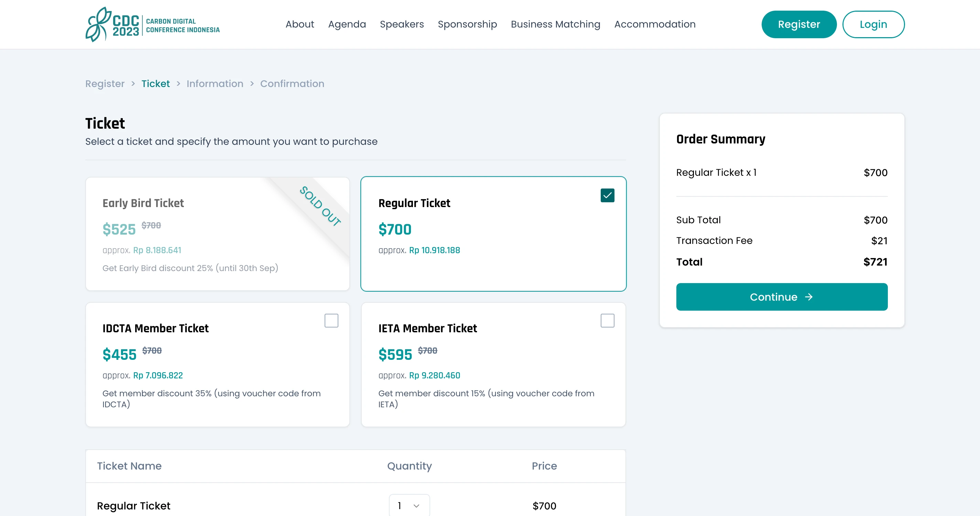
Task: Open the About menu item
Action: 300,24
